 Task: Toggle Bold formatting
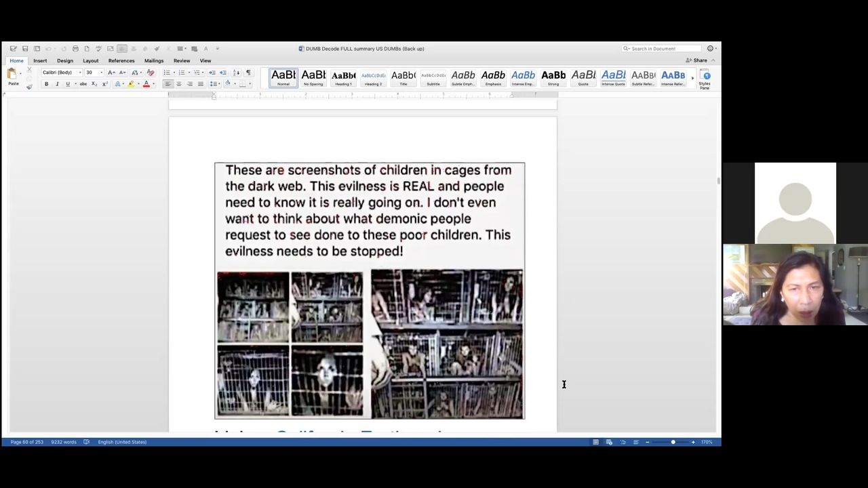point(46,84)
